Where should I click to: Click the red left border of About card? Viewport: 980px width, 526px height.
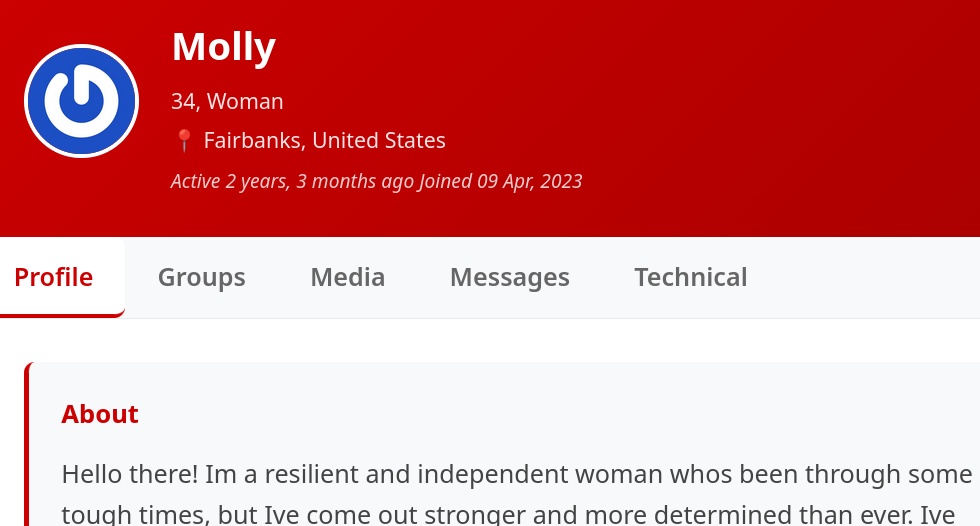click(x=27, y=450)
